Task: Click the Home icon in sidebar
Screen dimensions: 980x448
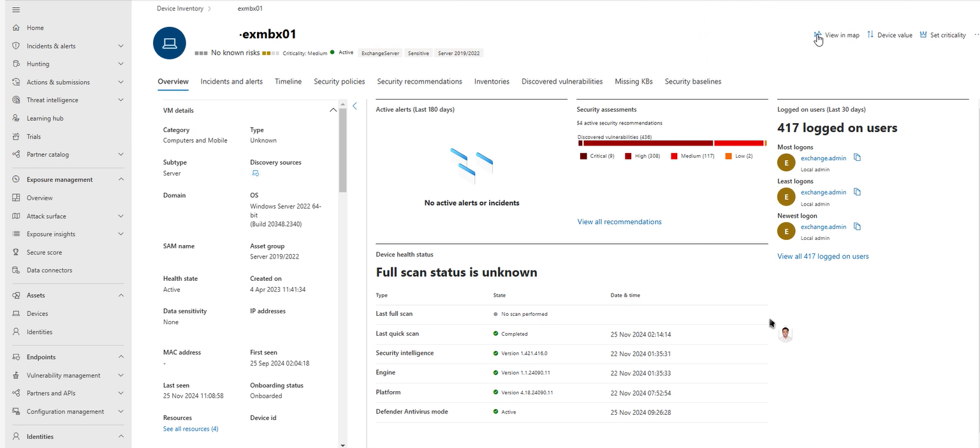Action: click(16, 28)
